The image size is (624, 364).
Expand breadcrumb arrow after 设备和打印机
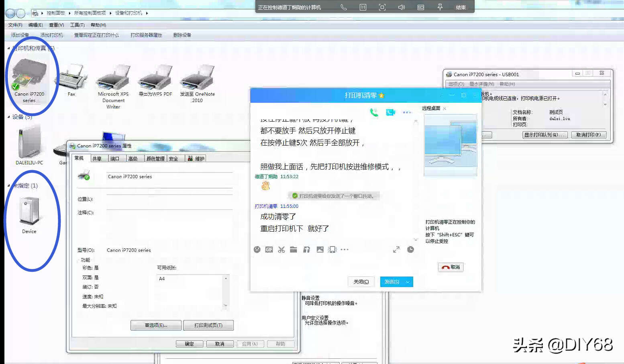pos(147,13)
